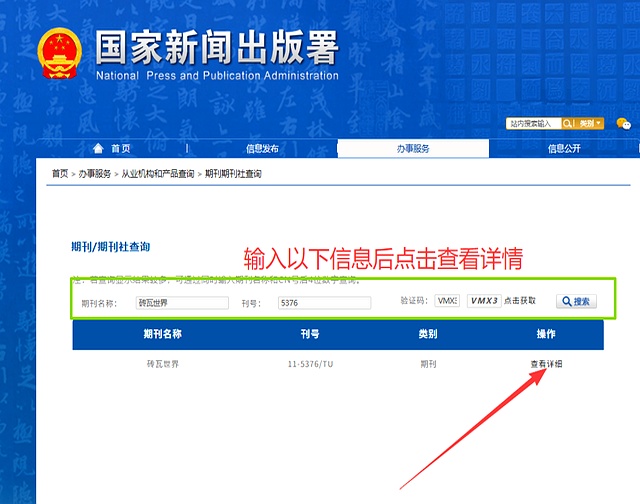Click the VMX3 captcha image

[484, 301]
